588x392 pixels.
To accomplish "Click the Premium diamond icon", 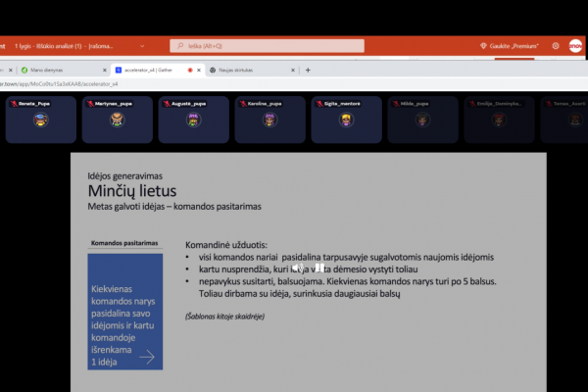I will (483, 46).
